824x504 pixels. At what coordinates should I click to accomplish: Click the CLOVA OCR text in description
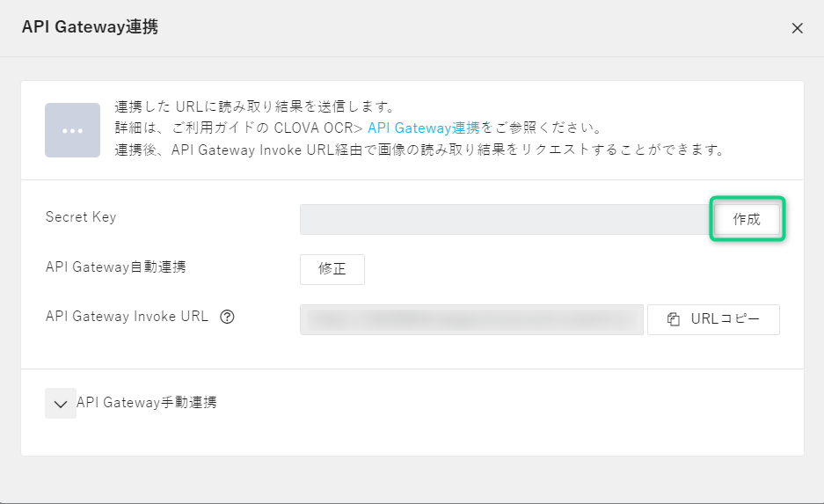[310, 128]
